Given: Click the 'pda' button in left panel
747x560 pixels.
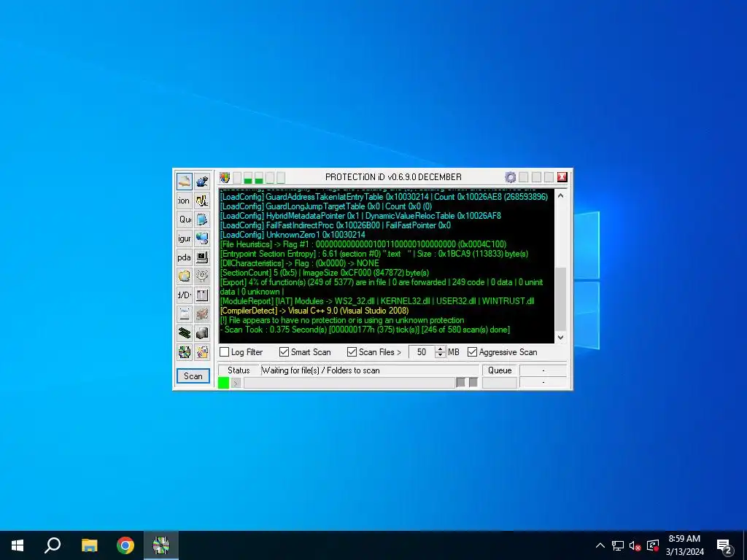Looking at the screenshot, I should point(185,257).
